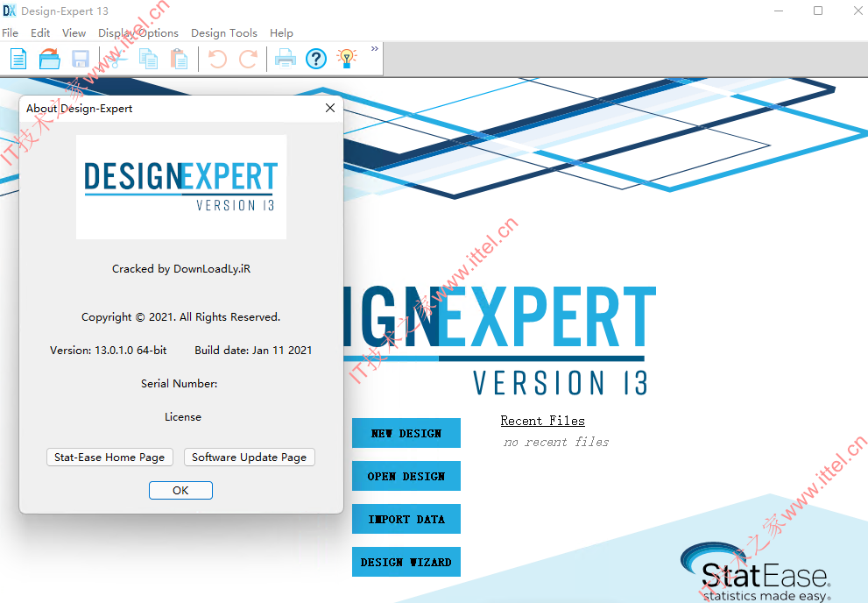Viewport: 868px width, 603px height.
Task: Click the Redo arrow icon
Action: (248, 59)
